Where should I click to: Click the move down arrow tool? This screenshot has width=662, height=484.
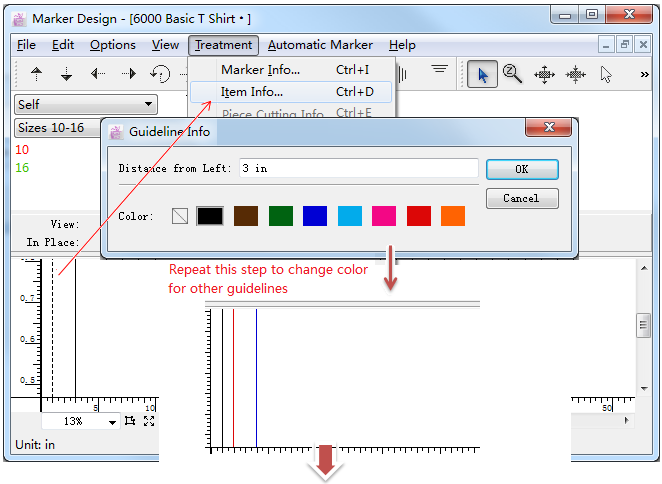coord(67,74)
